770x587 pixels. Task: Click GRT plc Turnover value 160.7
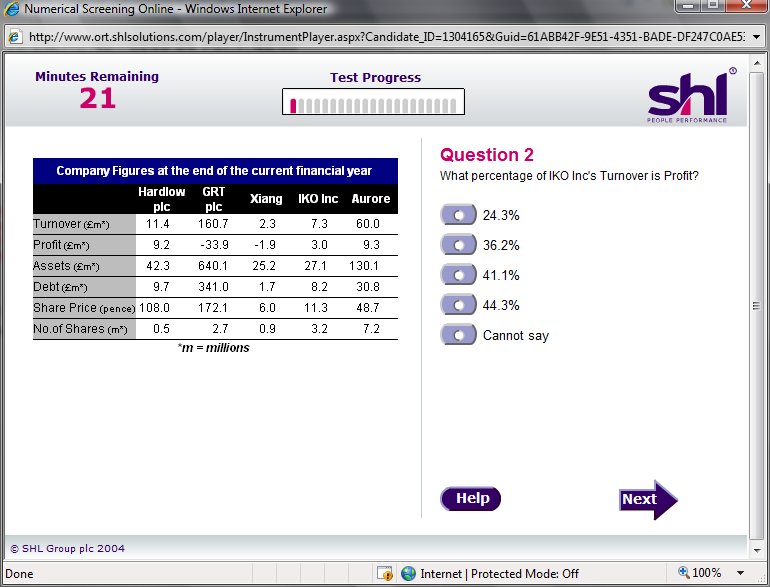[213, 224]
